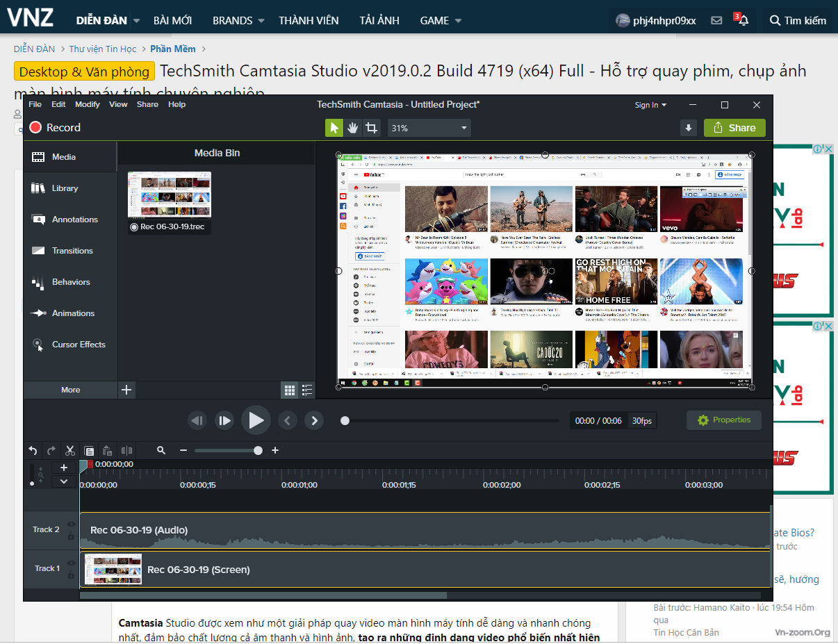Open the Modify menu

coord(88,104)
